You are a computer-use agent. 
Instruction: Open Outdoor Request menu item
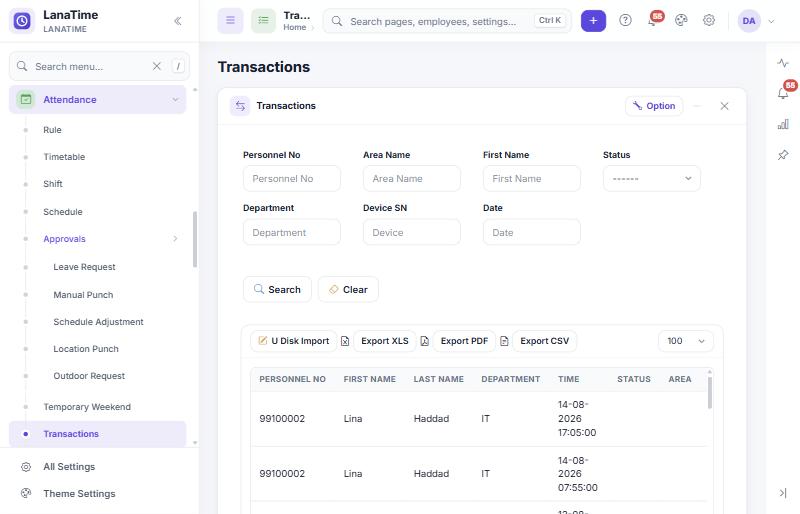pos(89,376)
